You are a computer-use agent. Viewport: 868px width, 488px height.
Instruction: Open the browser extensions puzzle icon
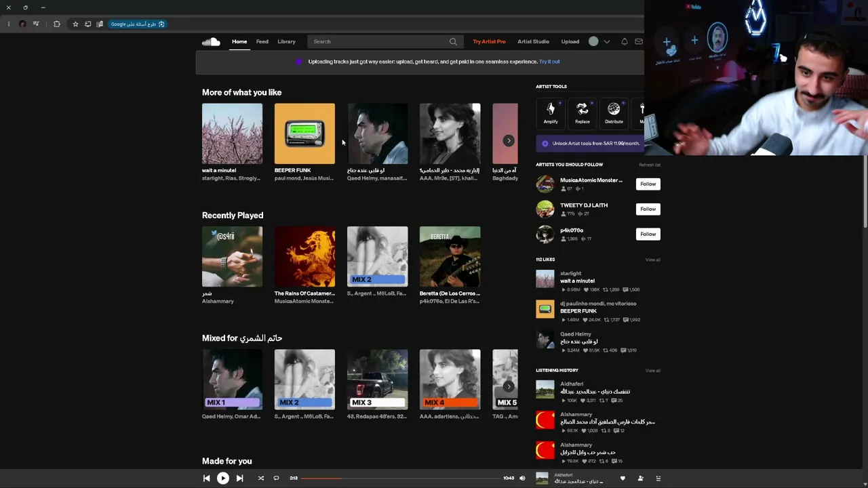57,24
